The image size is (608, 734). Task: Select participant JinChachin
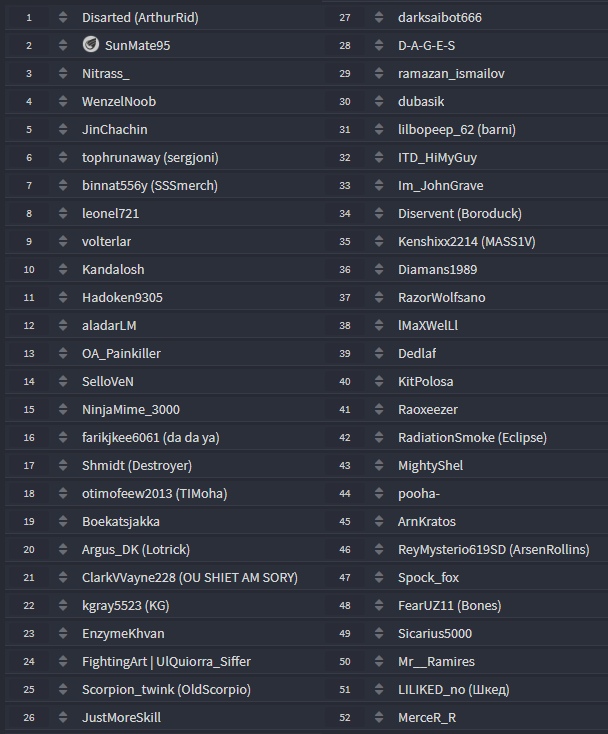115,130
